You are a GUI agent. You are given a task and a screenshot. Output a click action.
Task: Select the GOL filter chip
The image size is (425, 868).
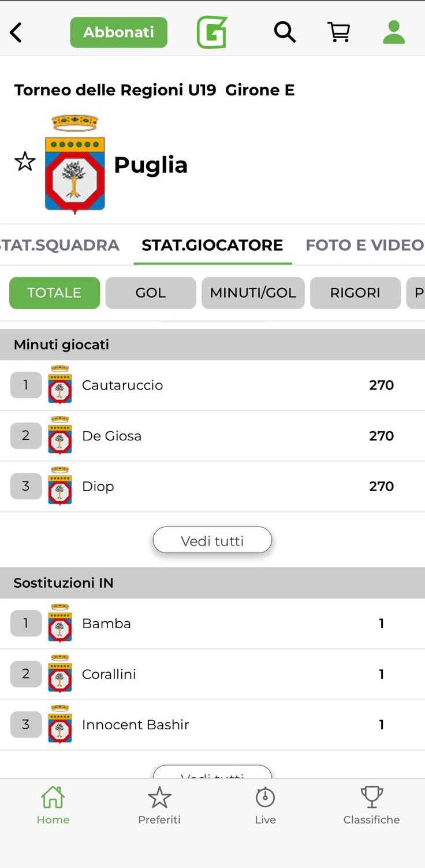(x=151, y=293)
